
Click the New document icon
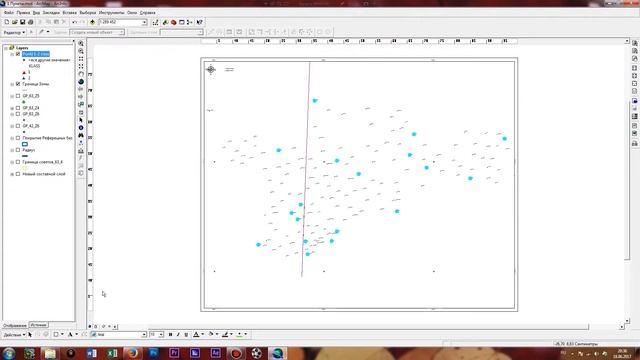point(7,22)
